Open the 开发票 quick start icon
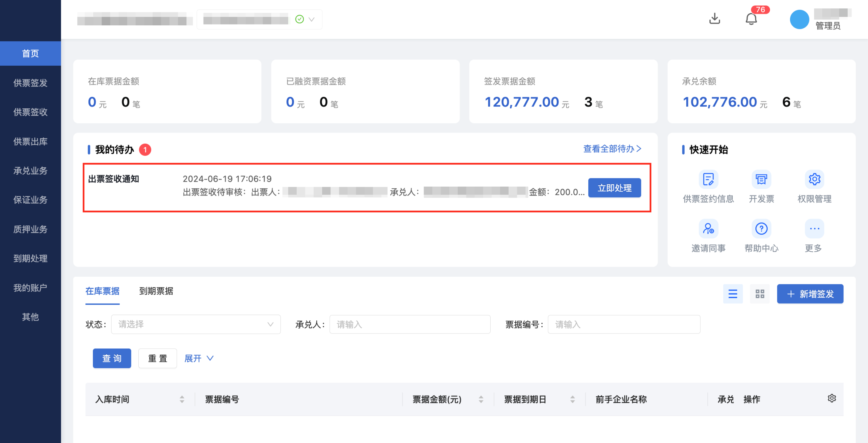 [761, 179]
